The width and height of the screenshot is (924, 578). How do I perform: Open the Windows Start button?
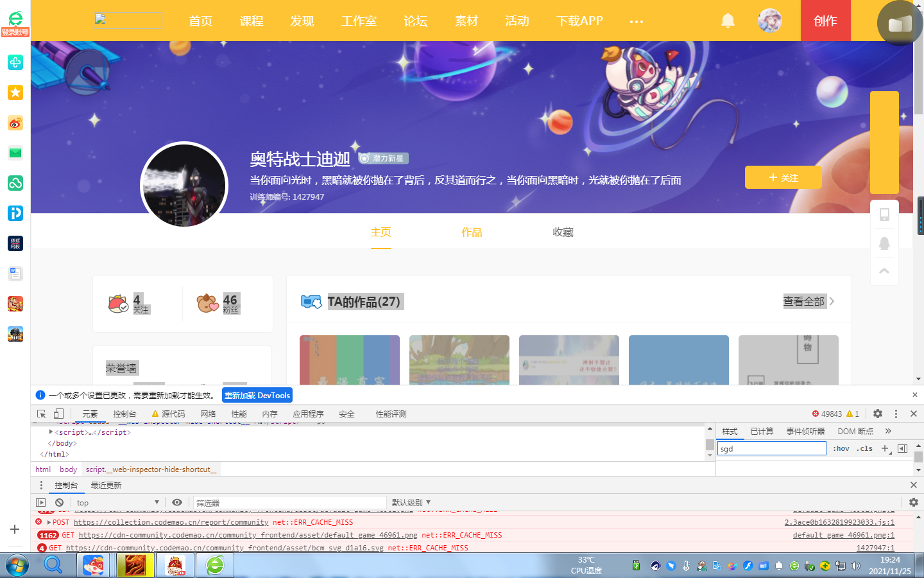tap(17, 565)
